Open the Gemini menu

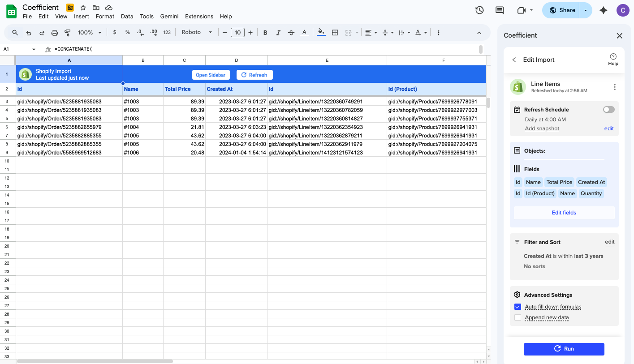pos(169,16)
